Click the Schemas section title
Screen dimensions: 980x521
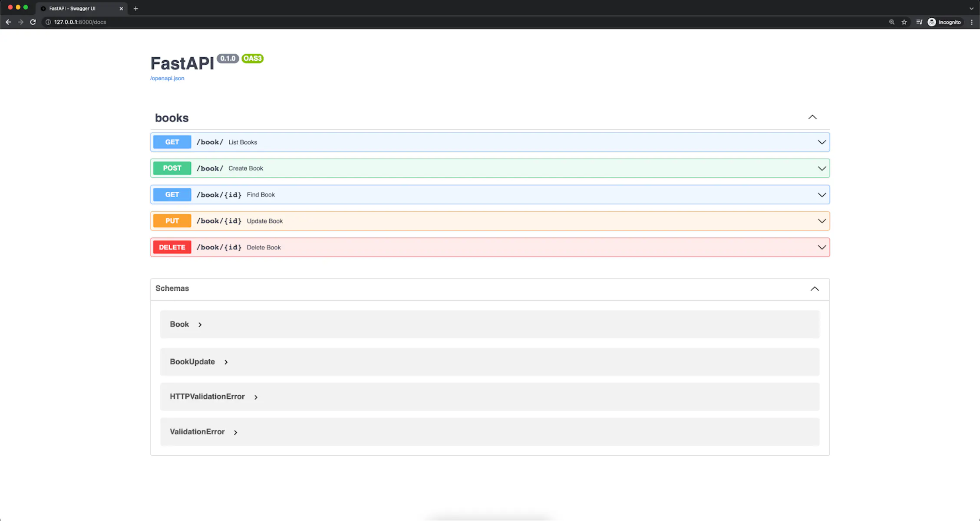click(172, 288)
